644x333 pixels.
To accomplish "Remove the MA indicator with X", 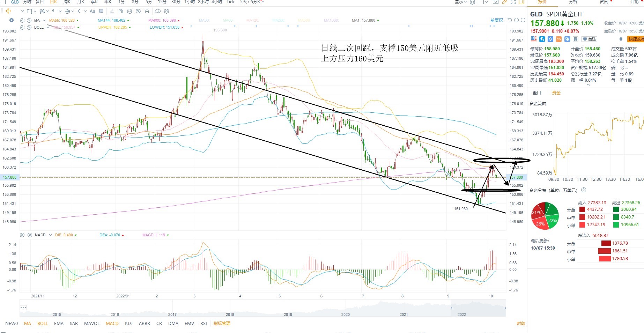I will coord(29,20).
